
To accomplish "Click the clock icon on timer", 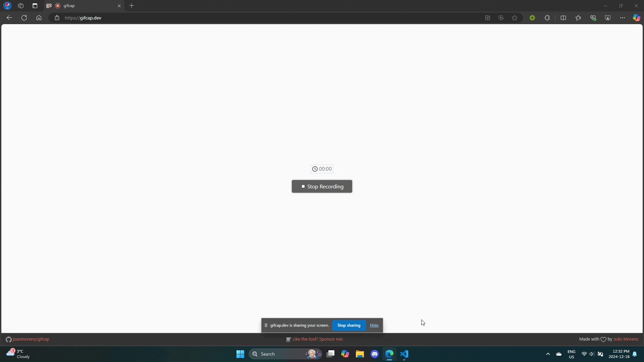I will coord(315,169).
